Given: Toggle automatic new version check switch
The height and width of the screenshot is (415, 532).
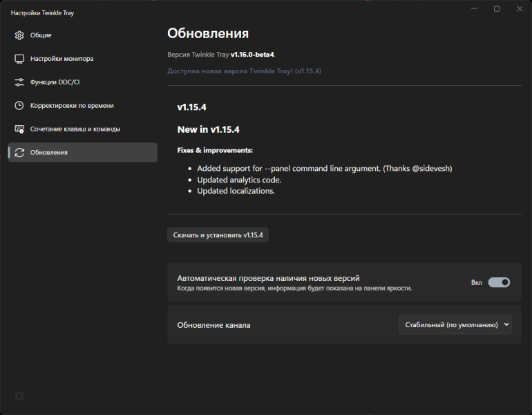Looking at the screenshot, I should click(x=499, y=282).
